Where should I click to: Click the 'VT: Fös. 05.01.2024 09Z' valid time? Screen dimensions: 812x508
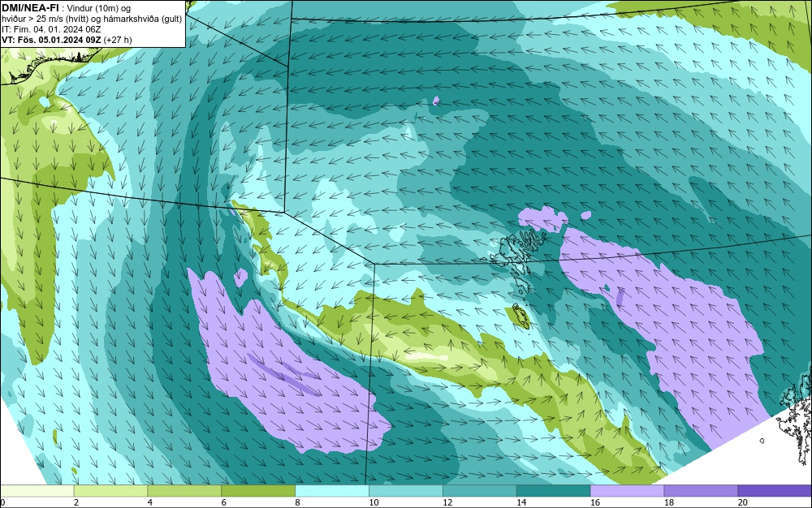[x=52, y=40]
